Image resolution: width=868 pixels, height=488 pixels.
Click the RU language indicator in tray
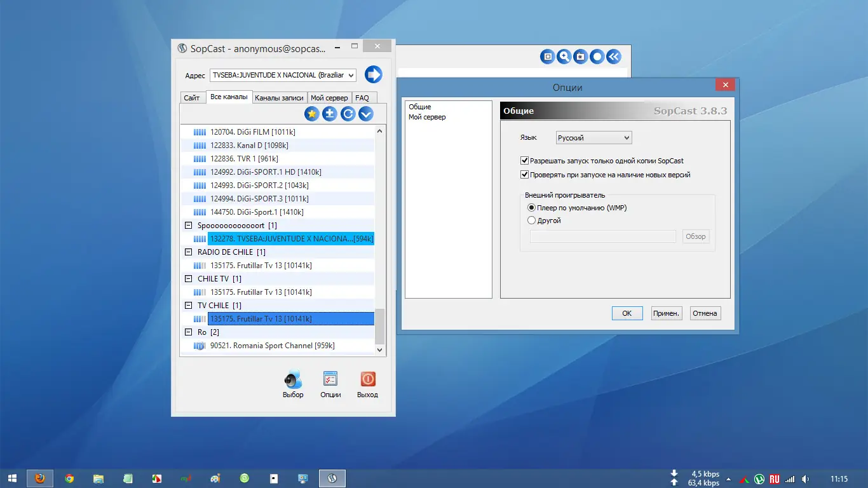coord(775,479)
